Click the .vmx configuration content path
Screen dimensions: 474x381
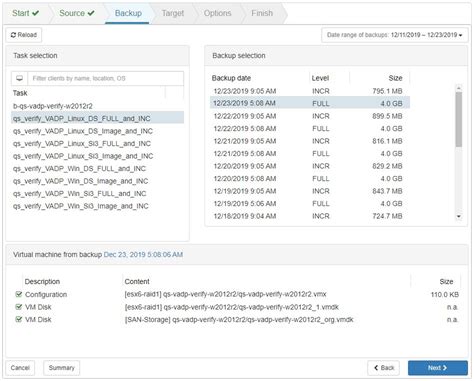coord(225,294)
